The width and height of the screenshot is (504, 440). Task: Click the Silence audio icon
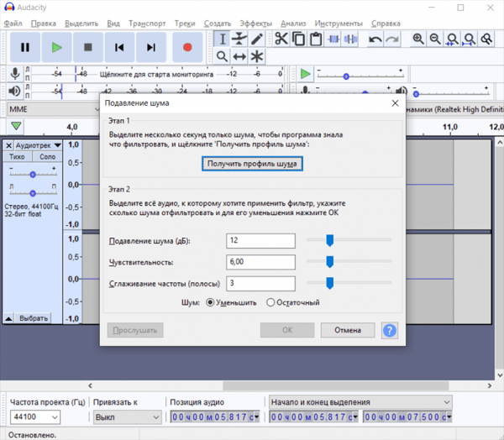[350, 39]
